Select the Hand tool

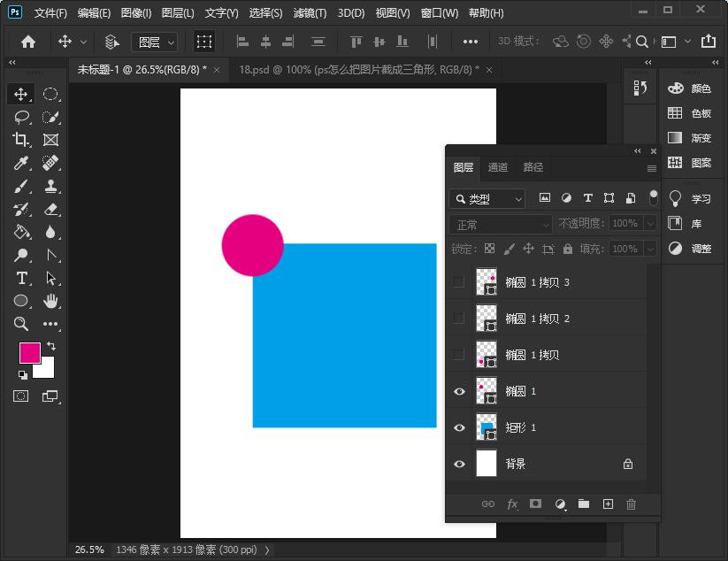click(51, 301)
